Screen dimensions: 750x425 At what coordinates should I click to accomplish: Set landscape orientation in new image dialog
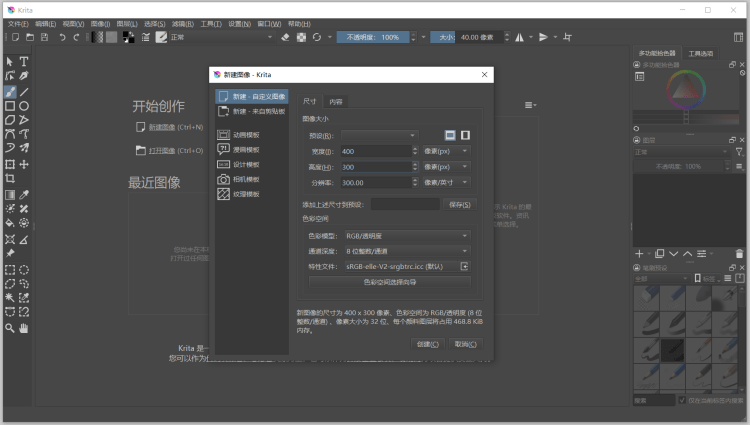click(450, 135)
